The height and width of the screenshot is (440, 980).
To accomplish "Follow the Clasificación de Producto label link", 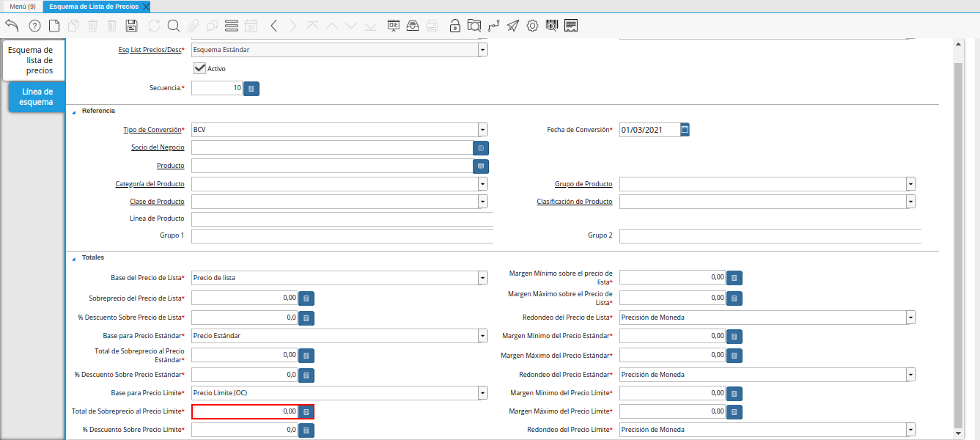I will (x=575, y=202).
